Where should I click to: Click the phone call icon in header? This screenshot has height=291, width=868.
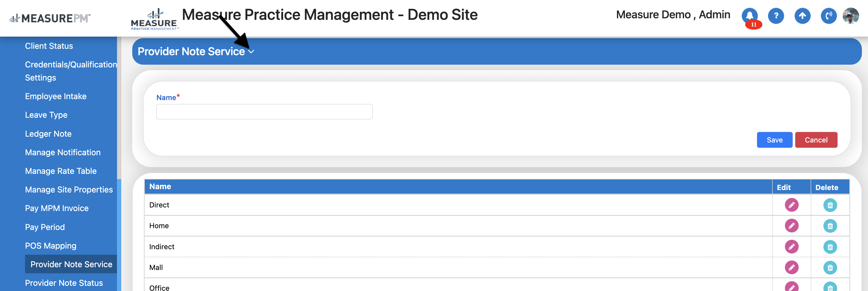[x=829, y=16]
